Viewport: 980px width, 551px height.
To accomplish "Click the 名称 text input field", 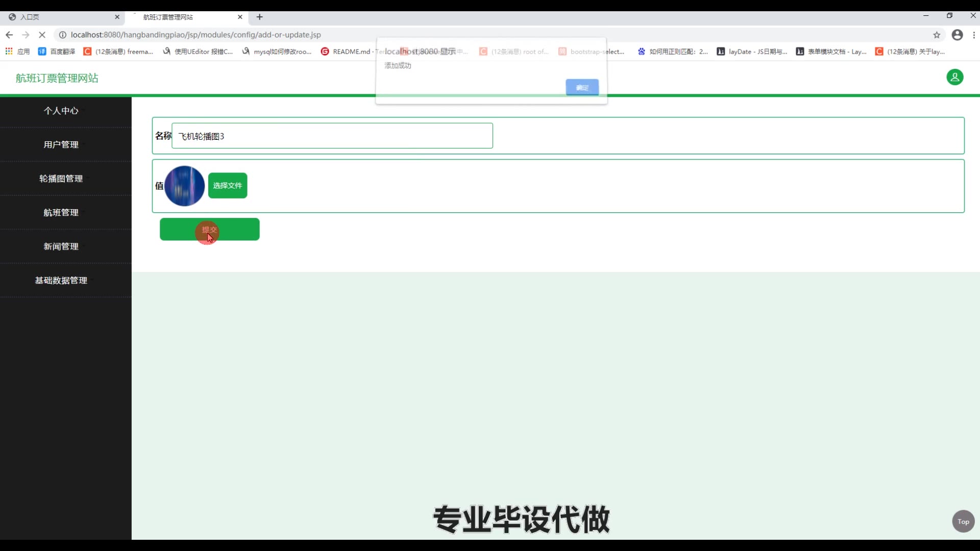I will coord(332,136).
